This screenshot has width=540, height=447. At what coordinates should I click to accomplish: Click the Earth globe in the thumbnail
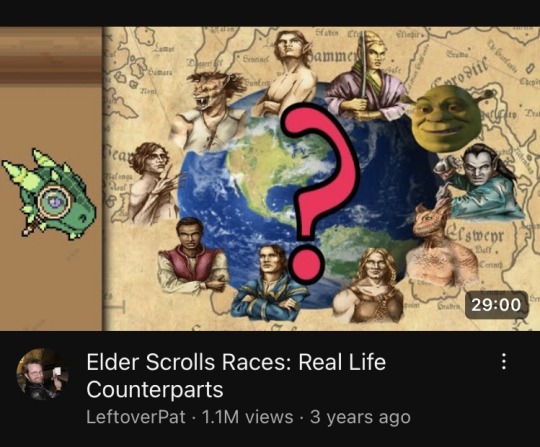click(x=303, y=193)
